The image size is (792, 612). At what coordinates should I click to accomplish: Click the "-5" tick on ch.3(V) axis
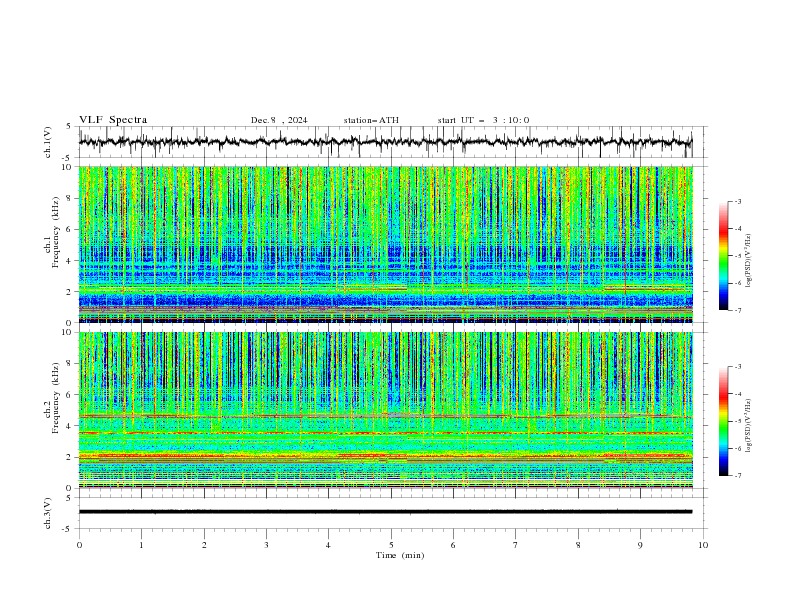point(67,529)
